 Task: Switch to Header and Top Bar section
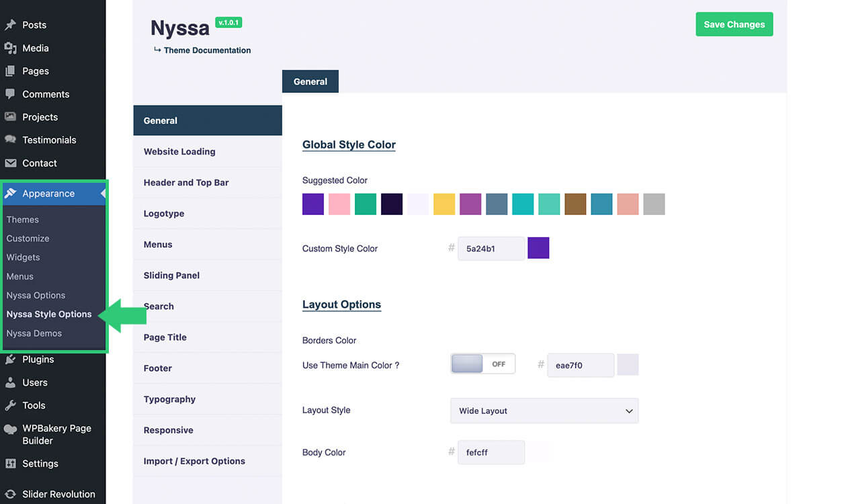(x=186, y=183)
